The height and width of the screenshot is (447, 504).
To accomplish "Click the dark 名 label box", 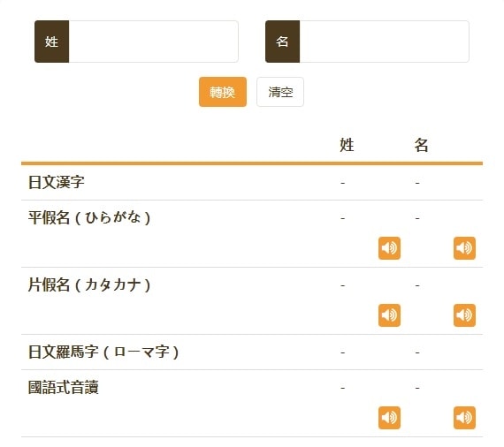I will pyautogui.click(x=283, y=42).
